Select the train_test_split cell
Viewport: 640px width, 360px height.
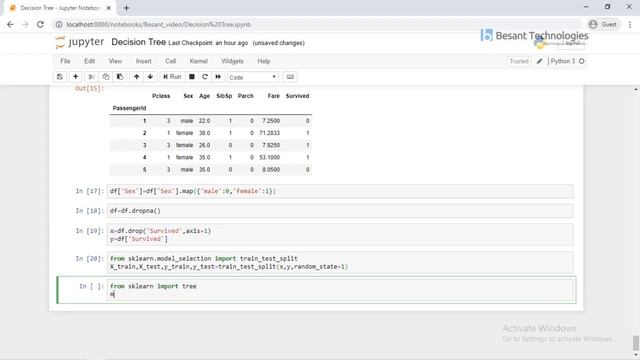coord(340,262)
